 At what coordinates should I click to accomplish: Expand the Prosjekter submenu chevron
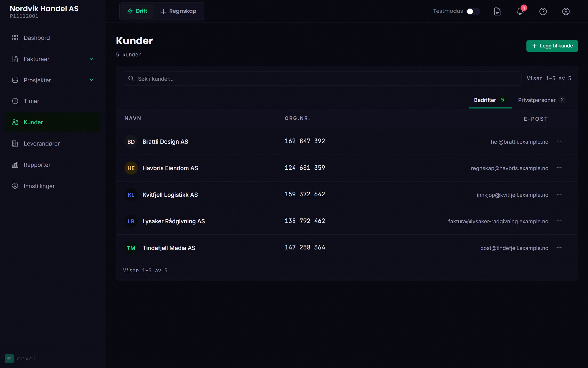click(x=91, y=80)
